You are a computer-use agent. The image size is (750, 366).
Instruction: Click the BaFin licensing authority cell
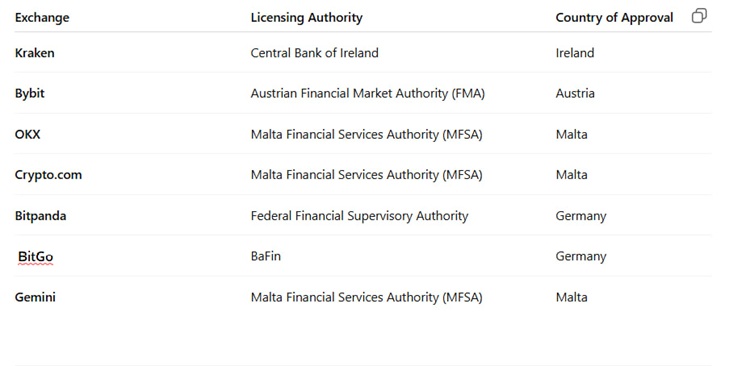coord(265,256)
